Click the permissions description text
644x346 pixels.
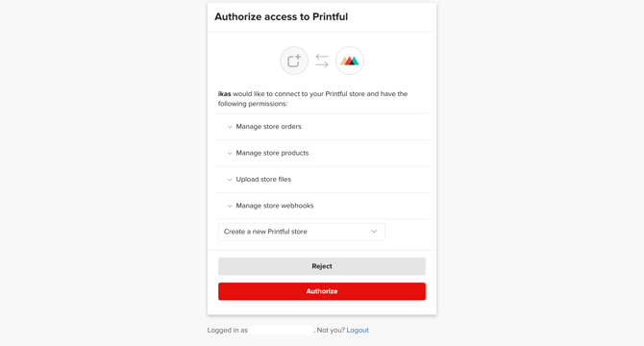point(313,99)
